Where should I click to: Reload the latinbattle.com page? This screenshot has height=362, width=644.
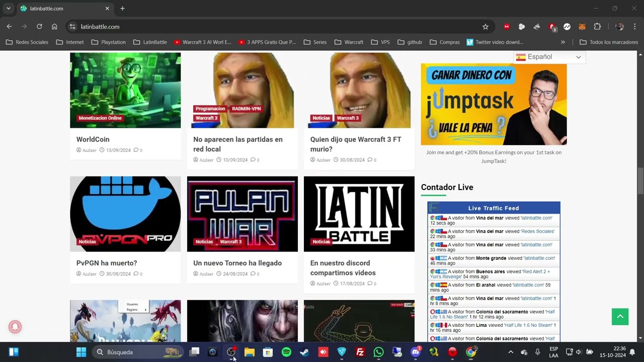pos(39,27)
